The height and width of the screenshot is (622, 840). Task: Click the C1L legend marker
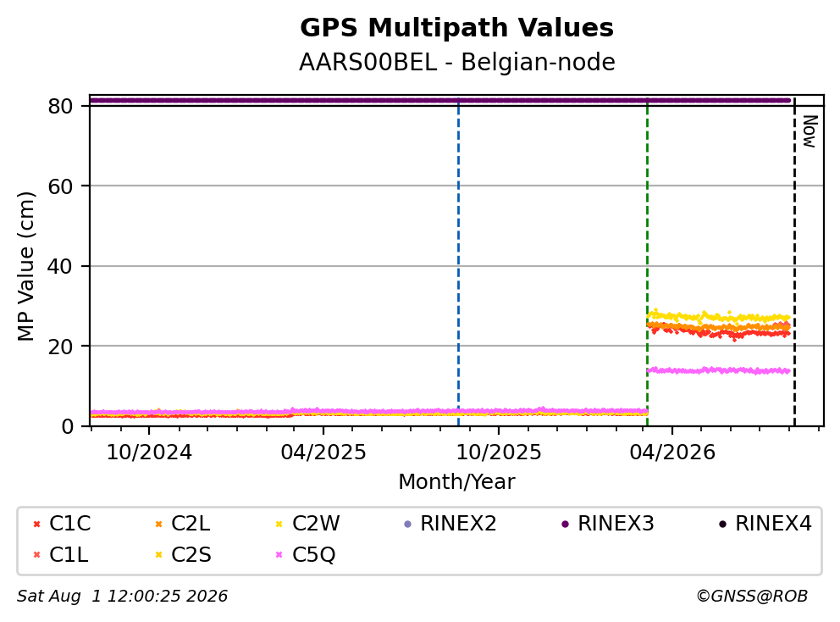click(36, 555)
